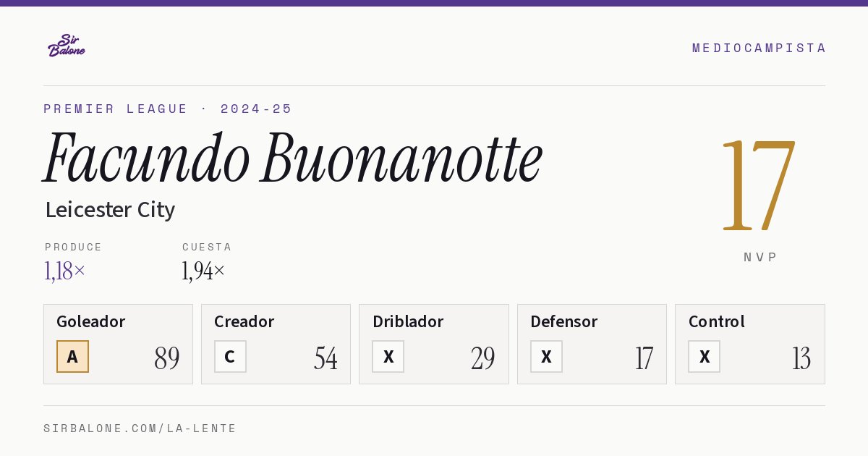Click the Defensor card title

click(564, 321)
